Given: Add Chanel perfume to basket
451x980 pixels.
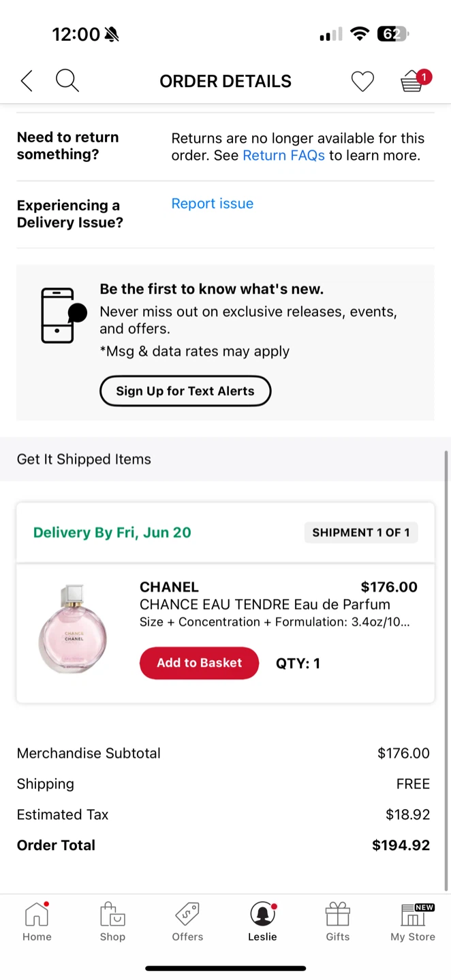Looking at the screenshot, I should (199, 663).
